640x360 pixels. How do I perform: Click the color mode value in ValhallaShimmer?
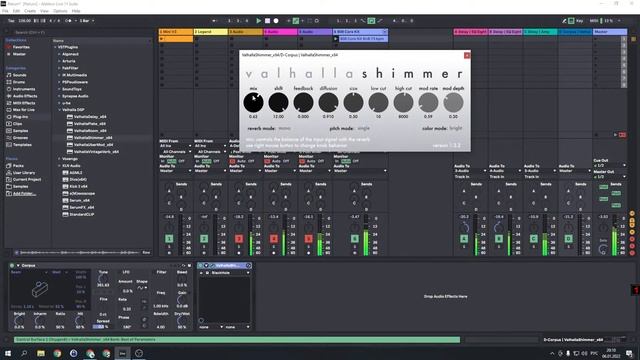pyautogui.click(x=456, y=128)
